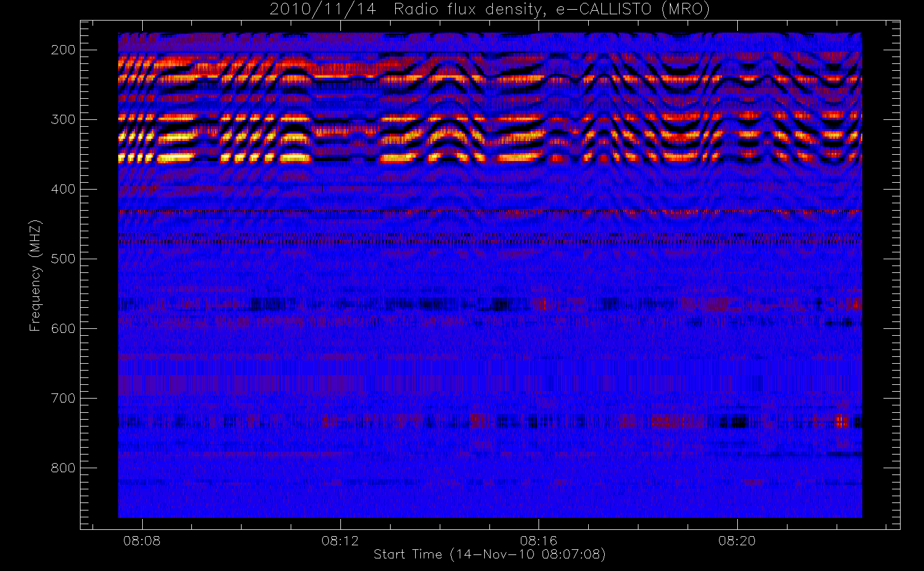The width and height of the screenshot is (924, 571).
Task: Click the 600 frequency tick label
Action: (x=63, y=328)
